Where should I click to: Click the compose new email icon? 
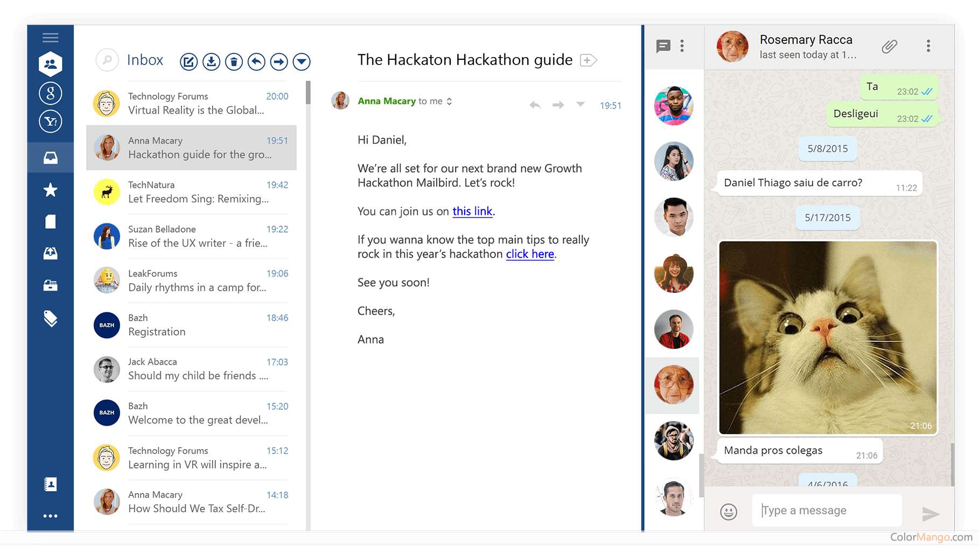(188, 62)
